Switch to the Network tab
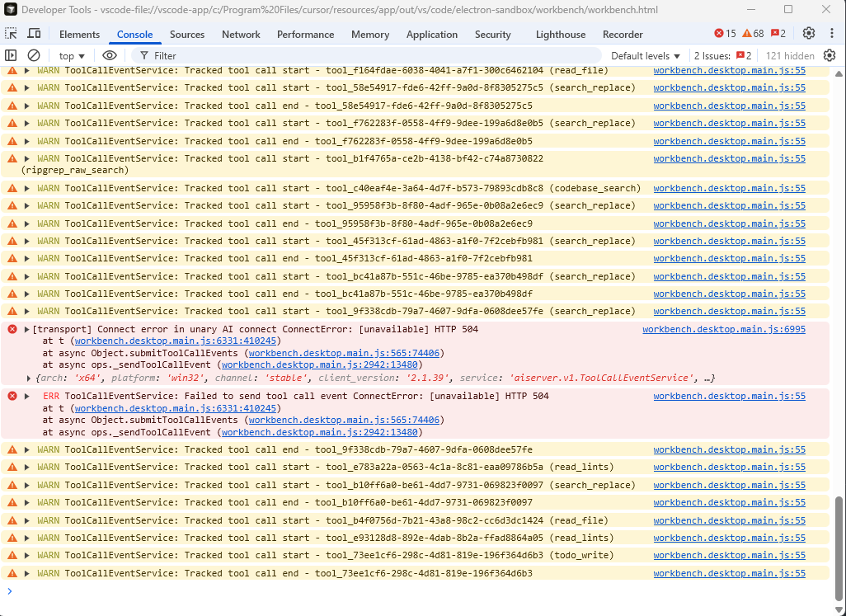Image resolution: width=846 pixels, height=616 pixels. pos(241,34)
